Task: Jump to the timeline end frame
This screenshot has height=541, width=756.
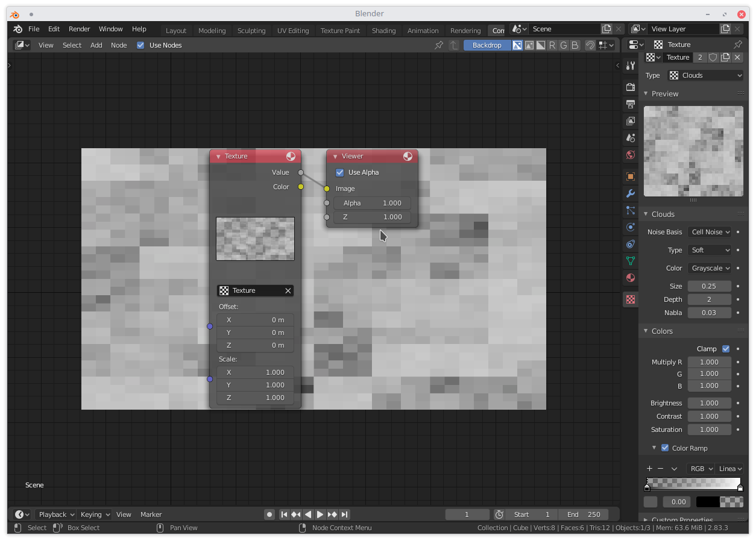Action: [x=344, y=514]
